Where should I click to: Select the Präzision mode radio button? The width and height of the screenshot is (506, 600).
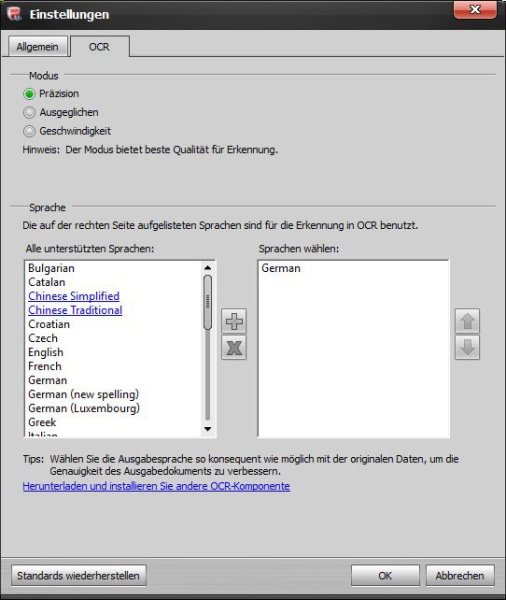tap(29, 94)
